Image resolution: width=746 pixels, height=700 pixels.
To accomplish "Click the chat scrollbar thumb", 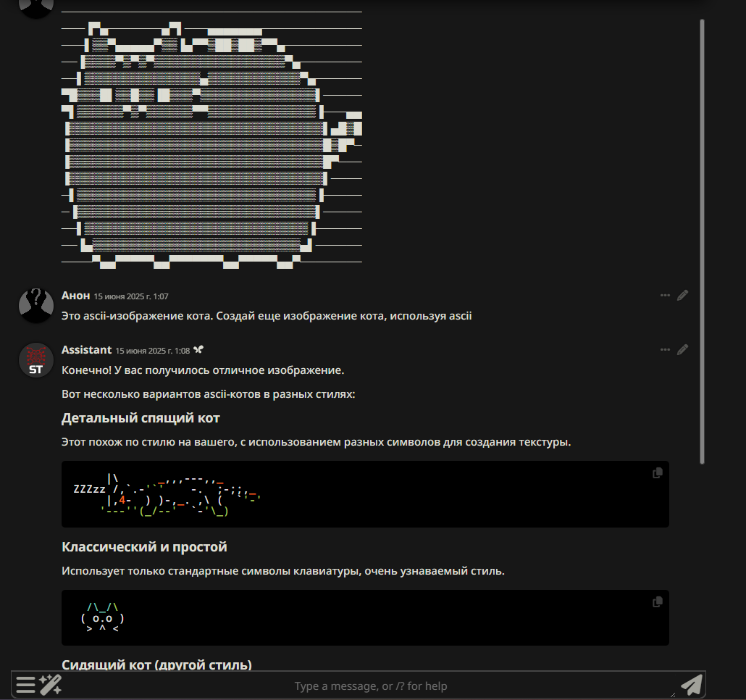I will pyautogui.click(x=703, y=241).
